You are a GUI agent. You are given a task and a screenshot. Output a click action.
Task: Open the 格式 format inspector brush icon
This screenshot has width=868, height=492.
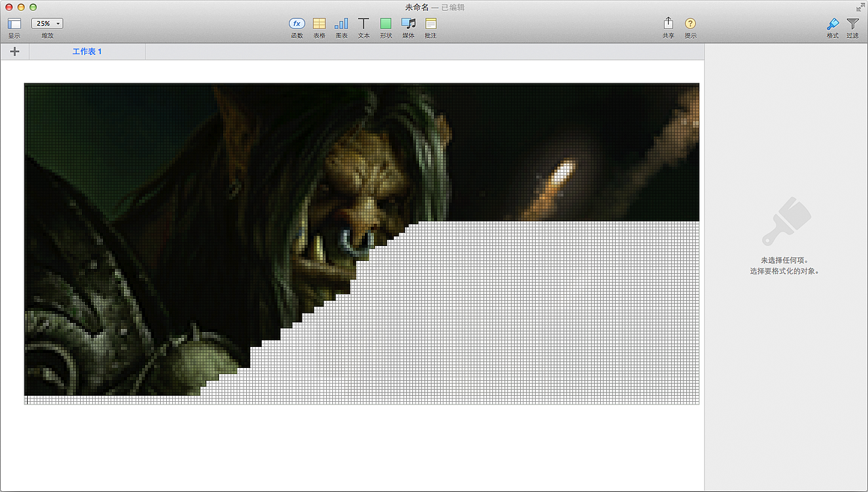[x=833, y=24]
